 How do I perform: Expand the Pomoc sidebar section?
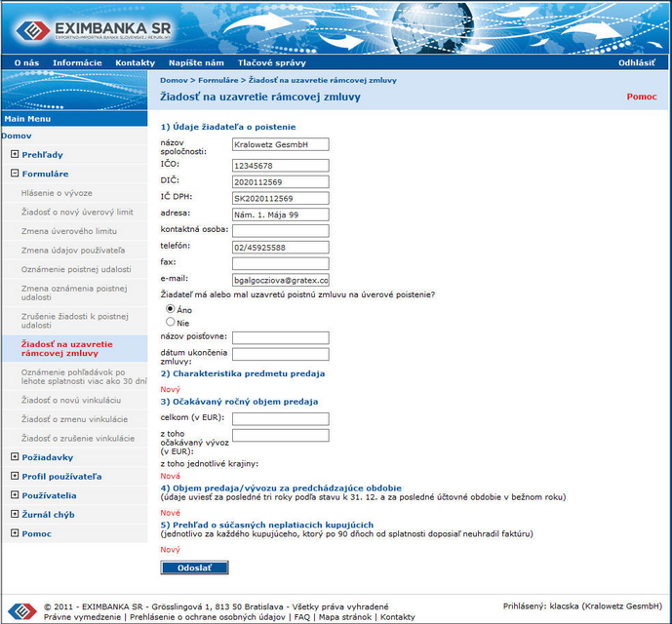click(x=15, y=533)
